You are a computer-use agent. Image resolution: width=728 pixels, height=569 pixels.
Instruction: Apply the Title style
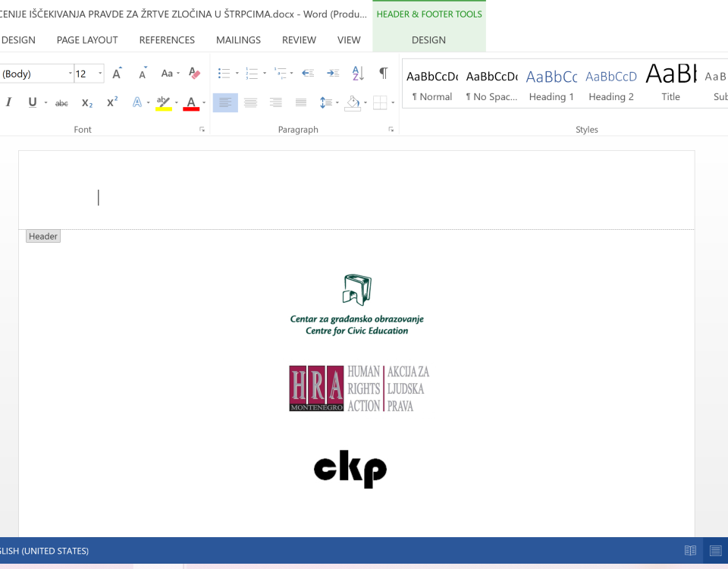click(671, 83)
